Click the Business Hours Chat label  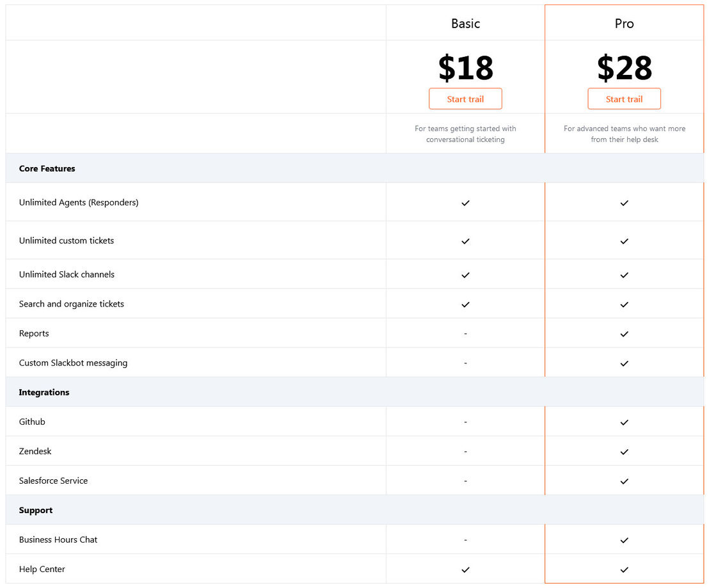[x=58, y=539]
